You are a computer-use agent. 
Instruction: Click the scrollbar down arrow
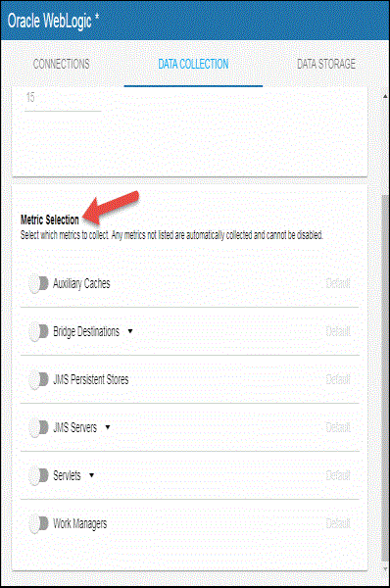tap(385, 568)
